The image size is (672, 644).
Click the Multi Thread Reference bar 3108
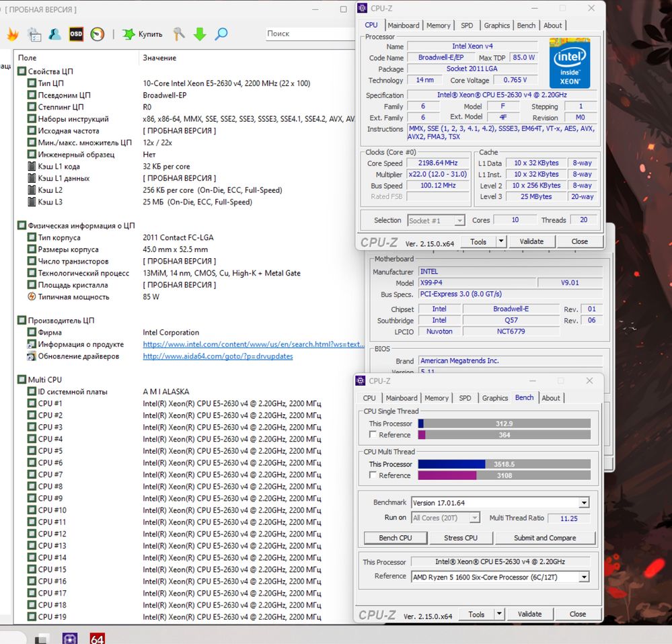click(x=504, y=475)
